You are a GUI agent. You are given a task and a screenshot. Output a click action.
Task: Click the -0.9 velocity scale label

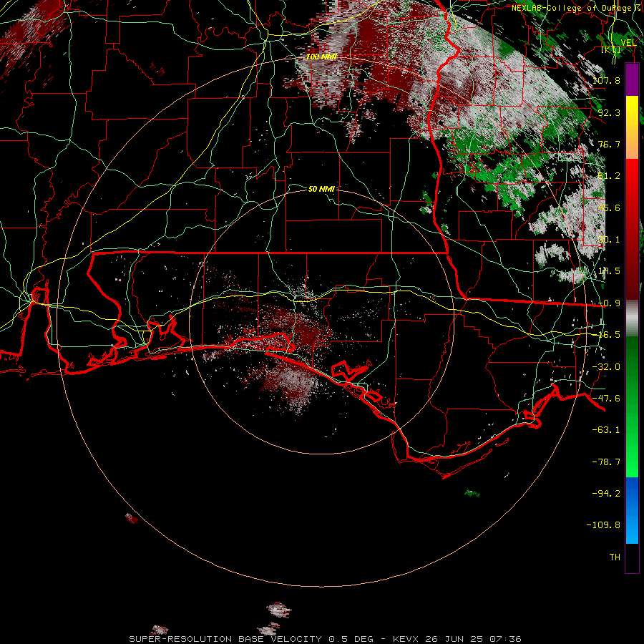(x=609, y=303)
